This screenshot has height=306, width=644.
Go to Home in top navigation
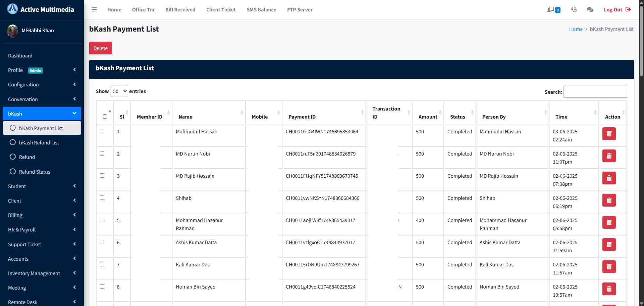[114, 10]
